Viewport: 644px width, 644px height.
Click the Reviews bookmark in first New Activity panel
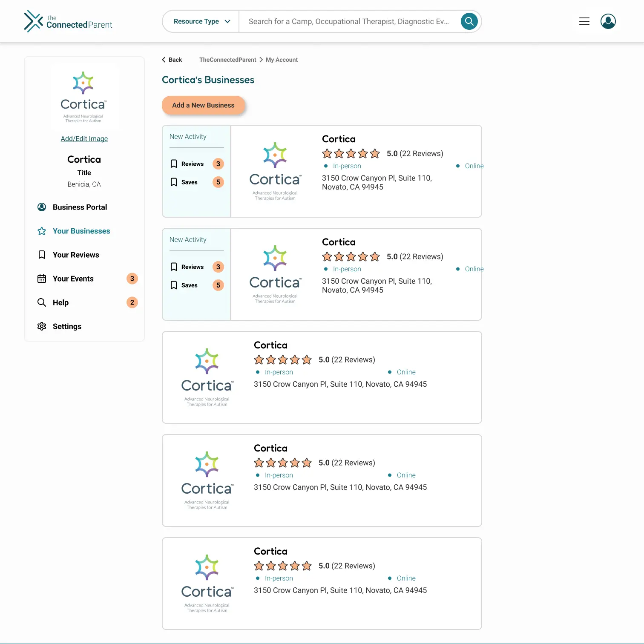173,164
